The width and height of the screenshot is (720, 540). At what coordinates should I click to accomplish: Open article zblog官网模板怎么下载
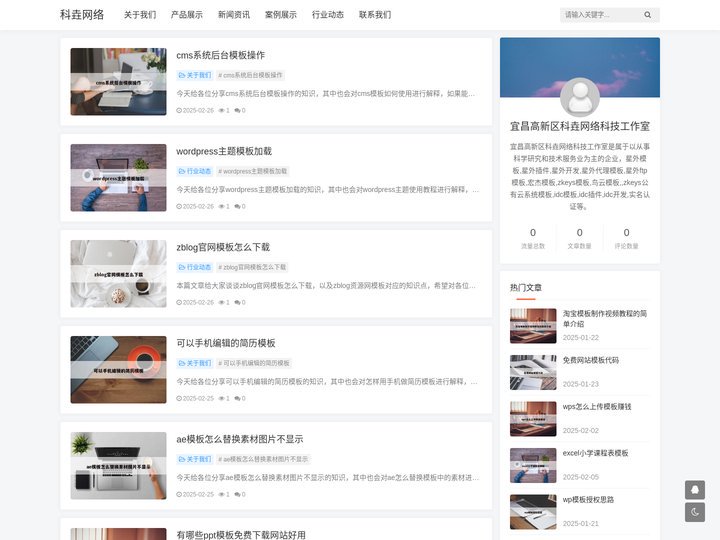[223, 247]
